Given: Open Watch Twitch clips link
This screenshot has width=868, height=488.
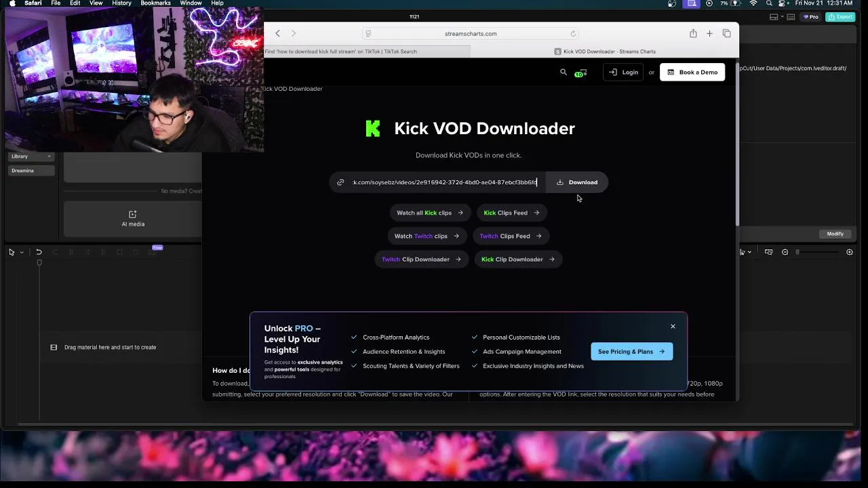Looking at the screenshot, I should 427,236.
